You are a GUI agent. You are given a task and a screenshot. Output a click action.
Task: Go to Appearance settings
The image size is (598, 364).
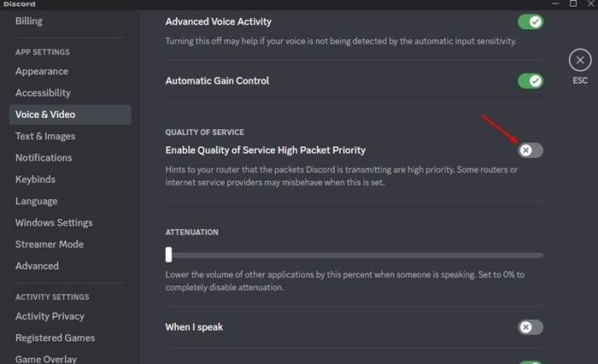tap(42, 71)
